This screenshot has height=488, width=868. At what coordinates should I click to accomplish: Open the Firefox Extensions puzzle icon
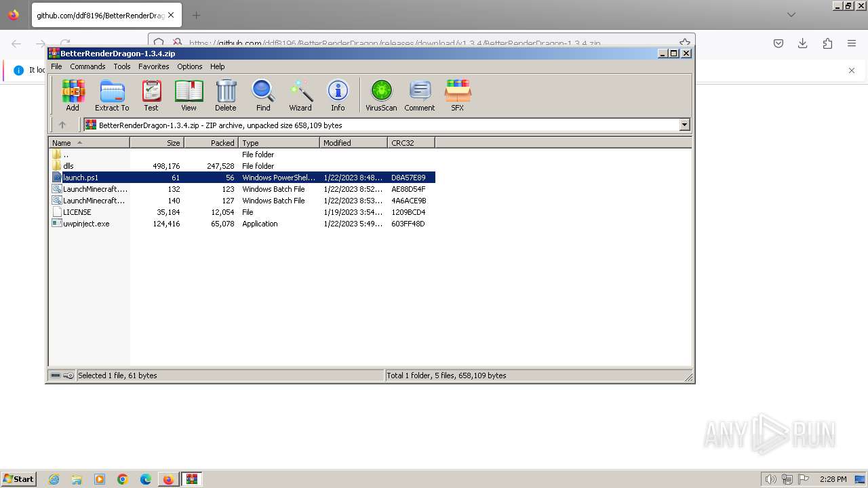(x=827, y=43)
